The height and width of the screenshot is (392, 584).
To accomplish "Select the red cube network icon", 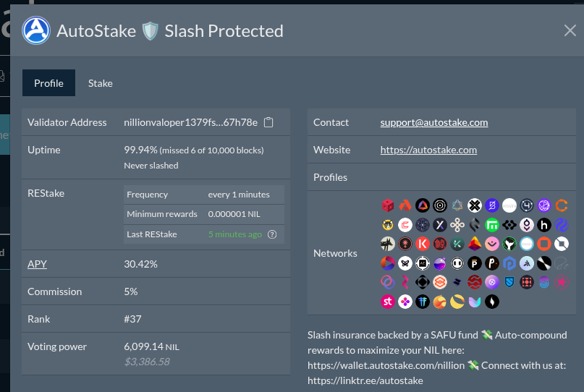I will 388,205.
